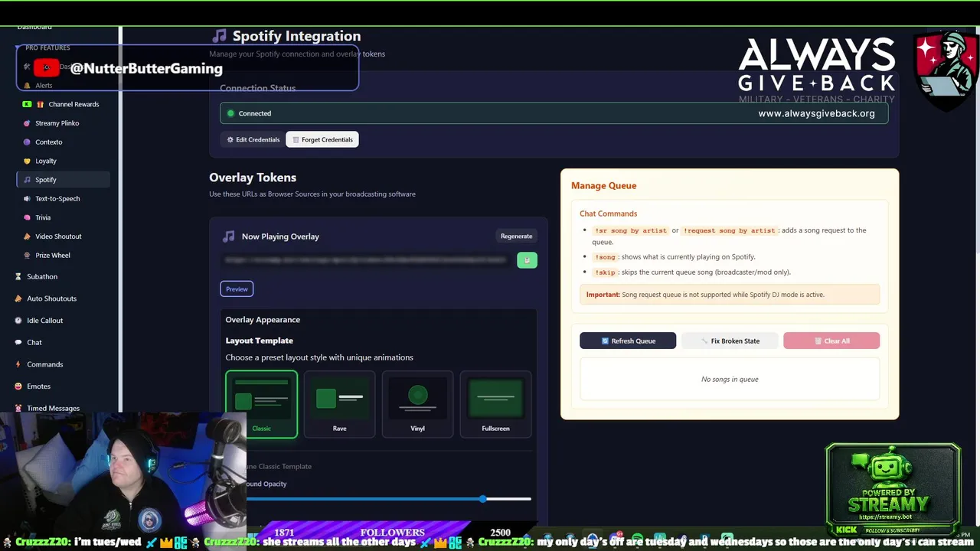Click the Overlay Tokens heading
This screenshot has height=551, width=980.
coord(253,178)
